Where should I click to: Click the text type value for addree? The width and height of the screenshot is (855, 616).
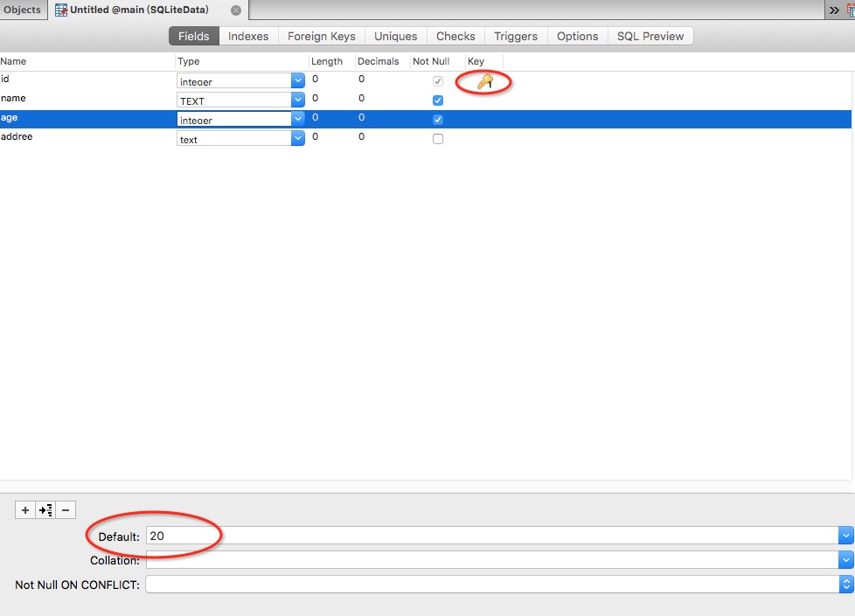coord(189,140)
